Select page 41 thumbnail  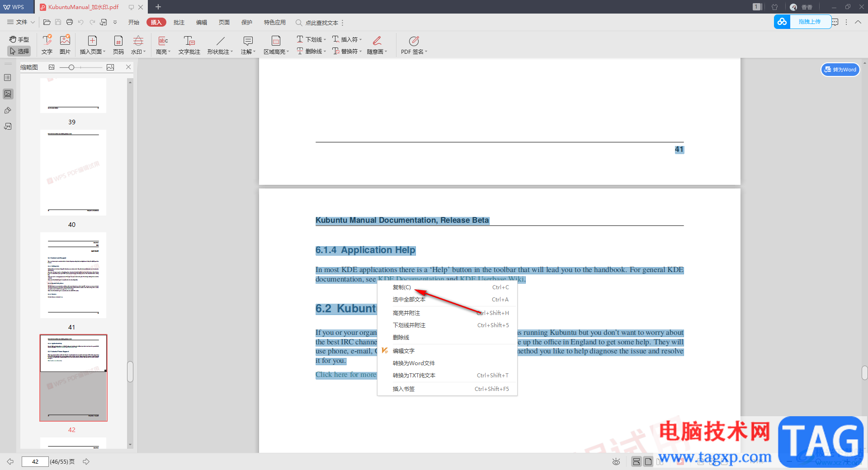pos(73,275)
